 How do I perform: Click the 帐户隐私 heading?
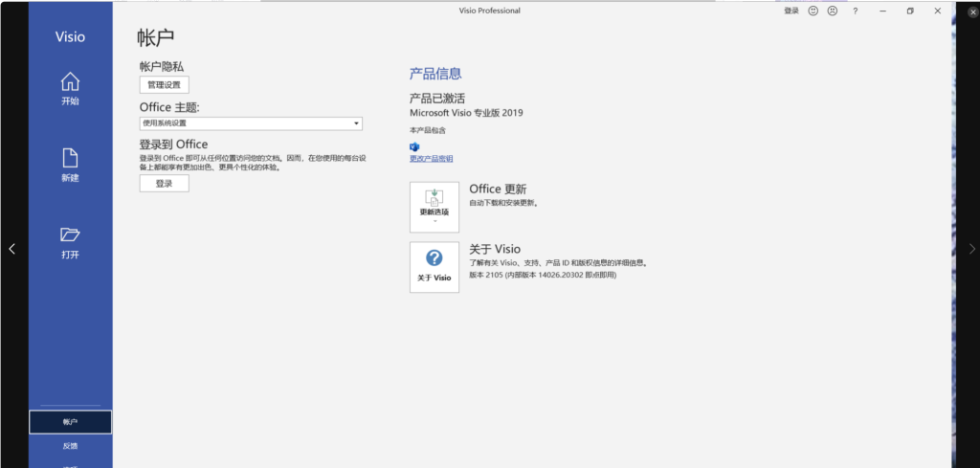coord(162,66)
